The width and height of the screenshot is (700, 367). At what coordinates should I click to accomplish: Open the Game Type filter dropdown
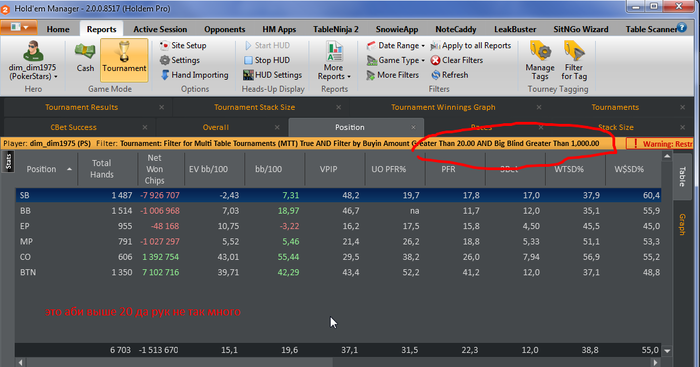tap(395, 60)
